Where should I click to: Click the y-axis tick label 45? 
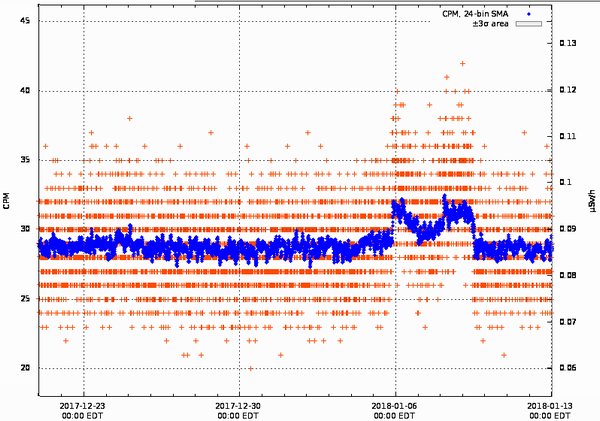pos(24,21)
